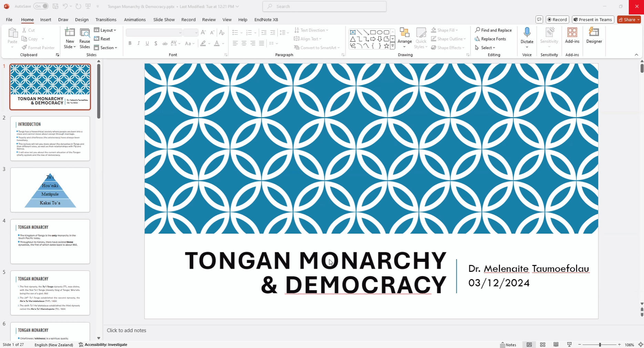The width and height of the screenshot is (644, 348).
Task: Click Present in Teams button
Action: point(593,20)
